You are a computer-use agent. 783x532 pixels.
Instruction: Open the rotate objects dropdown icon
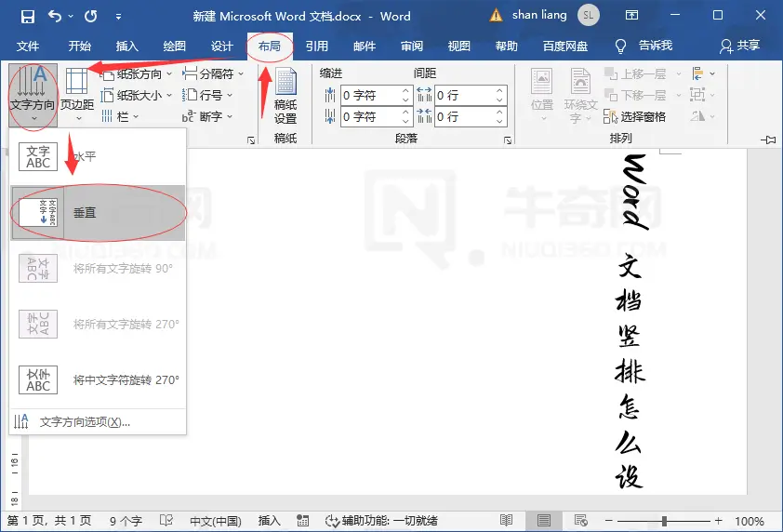pos(703,116)
